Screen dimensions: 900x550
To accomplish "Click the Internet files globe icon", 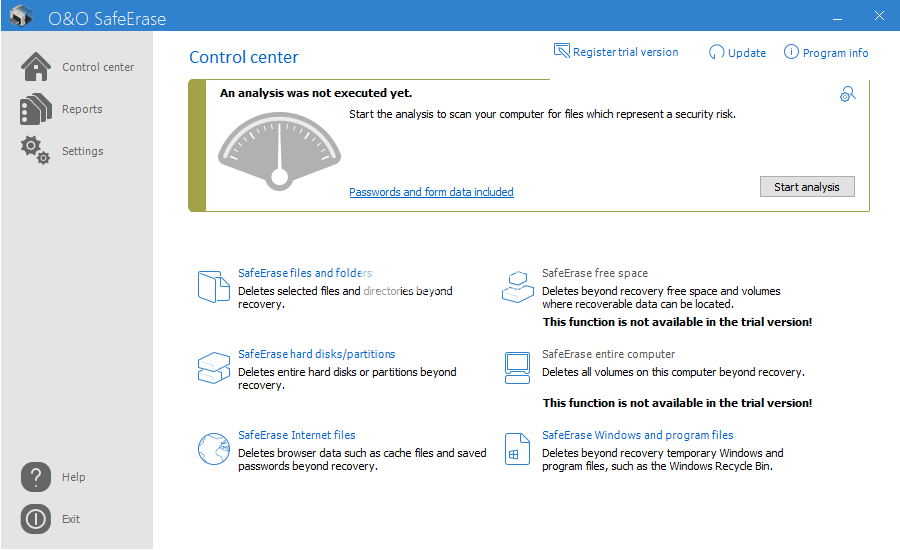I will tap(214, 449).
